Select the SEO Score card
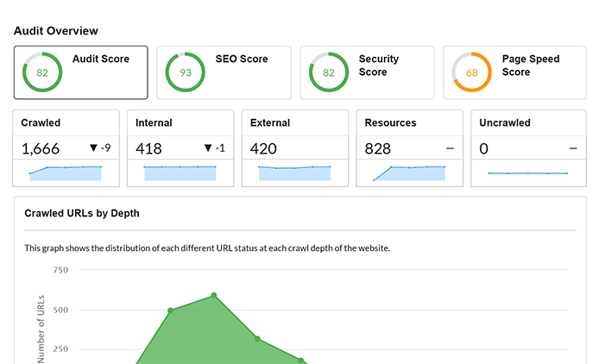Viewport: 599px width, 364px height. pyautogui.click(x=224, y=72)
